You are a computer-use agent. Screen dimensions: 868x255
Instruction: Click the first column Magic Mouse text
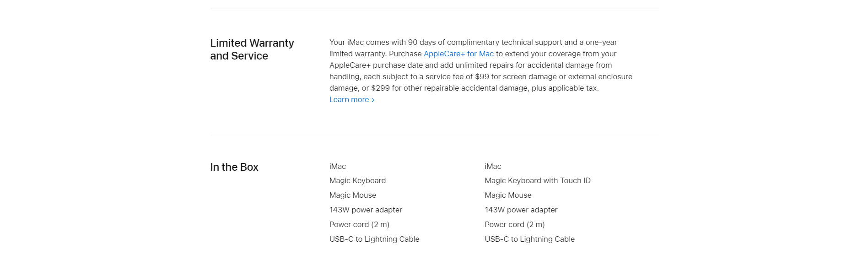point(353,195)
